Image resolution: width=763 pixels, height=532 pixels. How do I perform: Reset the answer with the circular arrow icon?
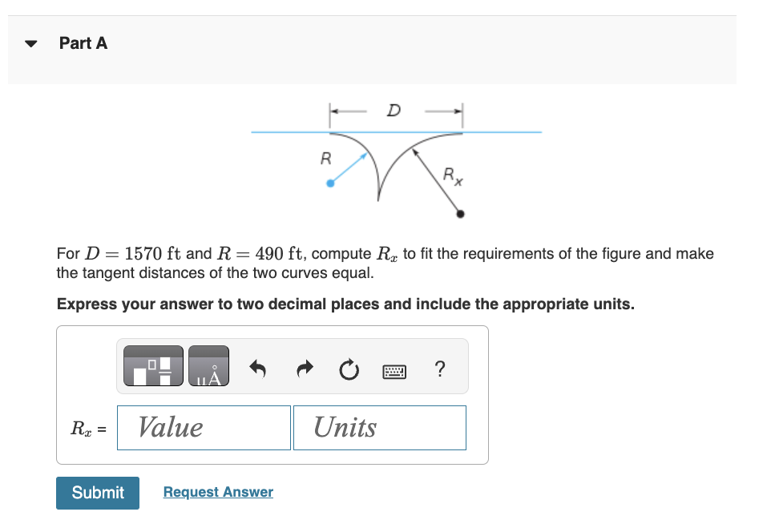348,365
